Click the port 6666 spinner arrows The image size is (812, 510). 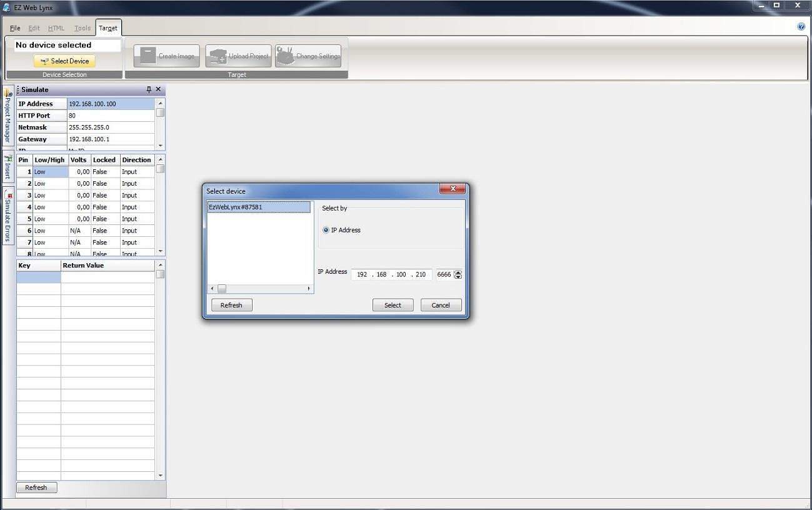[458, 274]
